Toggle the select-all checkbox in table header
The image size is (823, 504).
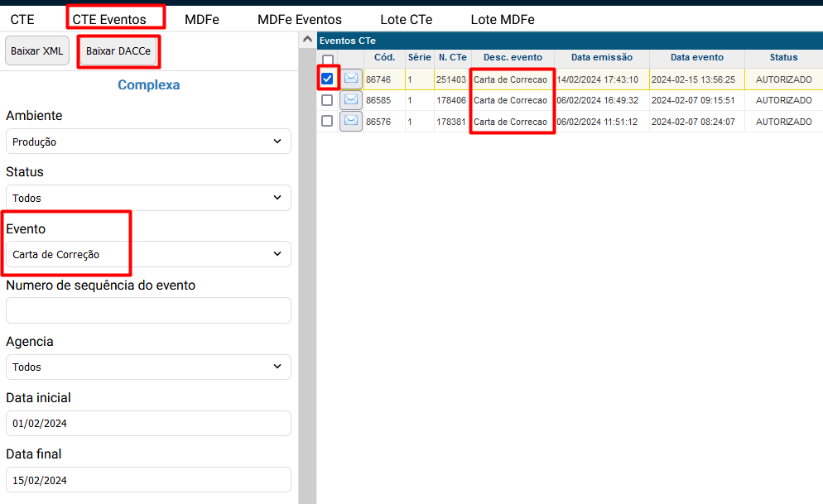pos(328,60)
